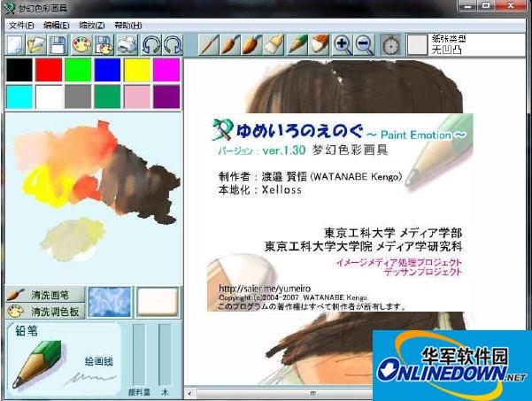Viewport: 532px width, 401px height.
Task: Select the thin fine brush tool
Action: point(209,44)
